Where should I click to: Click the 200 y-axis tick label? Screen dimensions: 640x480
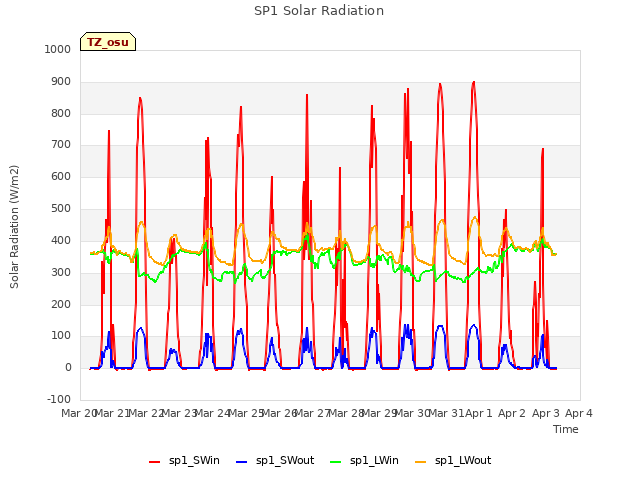61,304
